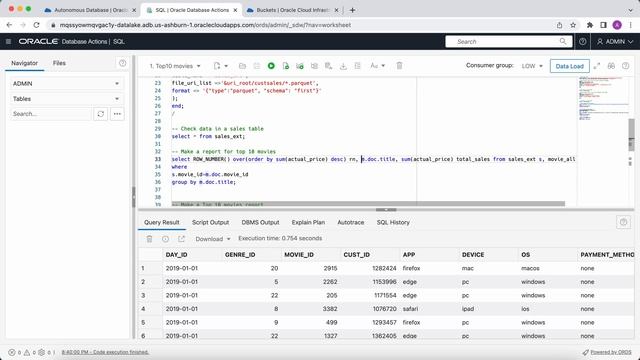640x360 pixels.
Task: Click the processes gear icon in status bar
Action: pos(42,352)
